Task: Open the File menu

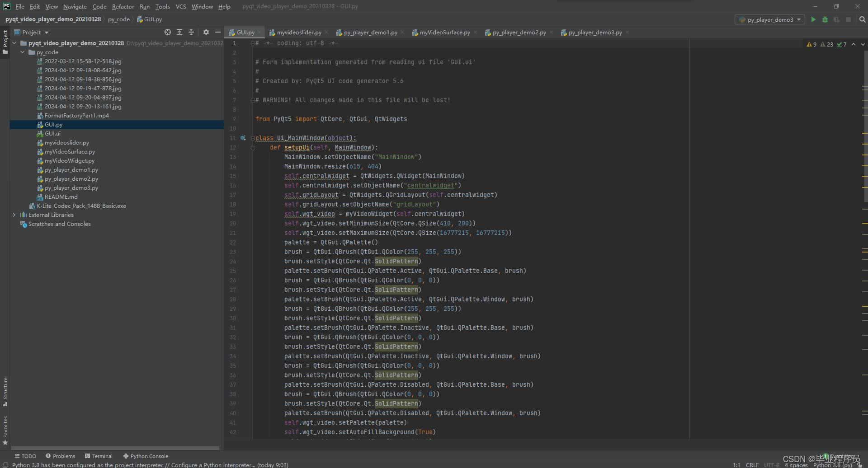Action: click(20, 6)
